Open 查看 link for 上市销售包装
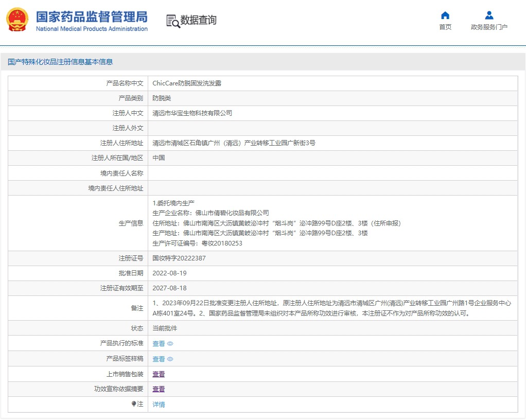 click(x=159, y=374)
